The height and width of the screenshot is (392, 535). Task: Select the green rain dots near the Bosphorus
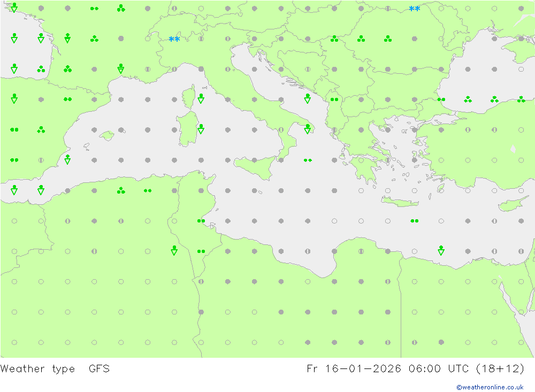pos(441,99)
